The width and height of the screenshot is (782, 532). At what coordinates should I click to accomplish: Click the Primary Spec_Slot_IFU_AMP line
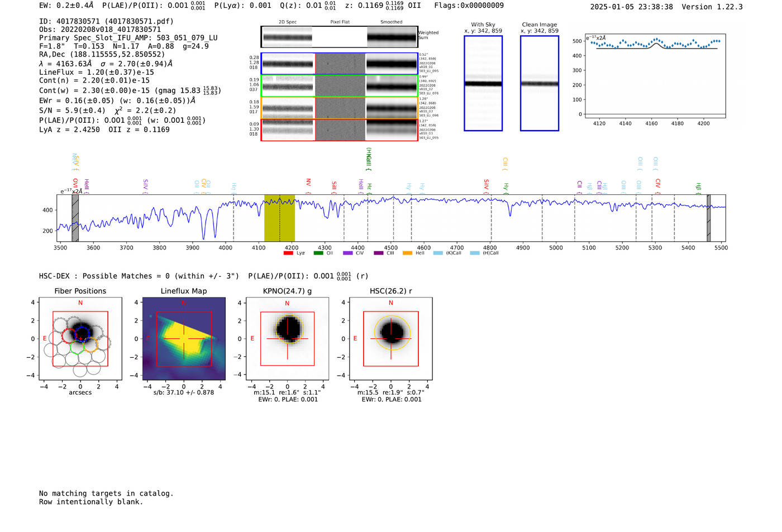tap(128, 38)
